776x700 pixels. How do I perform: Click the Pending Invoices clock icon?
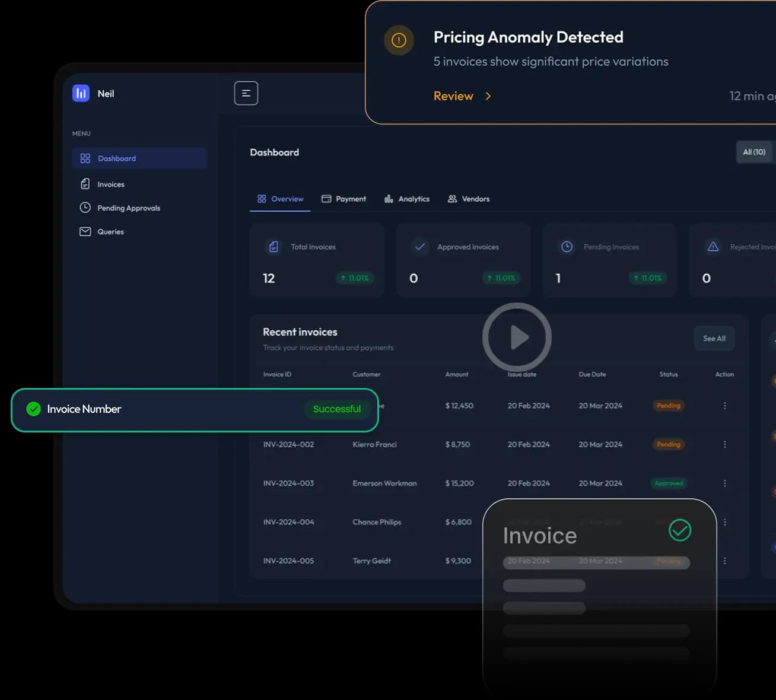567,246
